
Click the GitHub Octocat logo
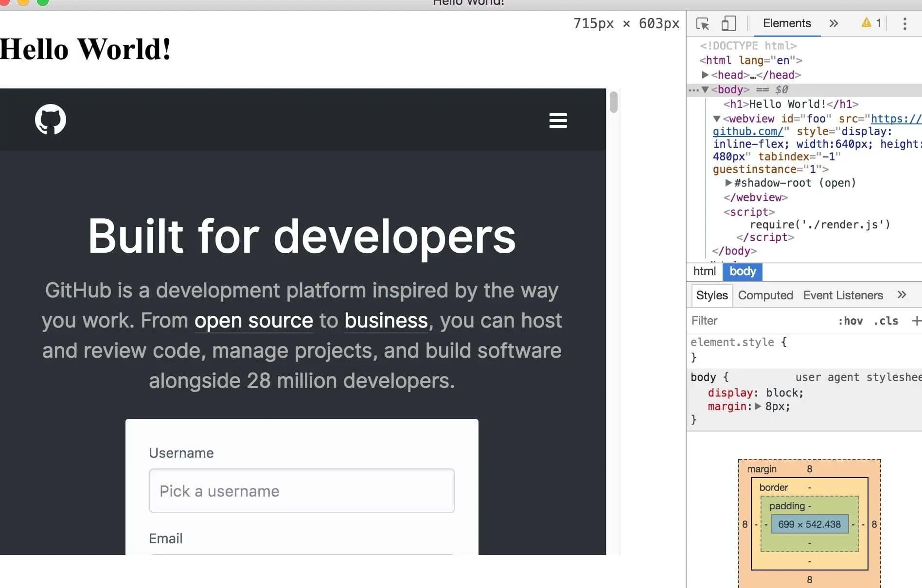pyautogui.click(x=51, y=120)
